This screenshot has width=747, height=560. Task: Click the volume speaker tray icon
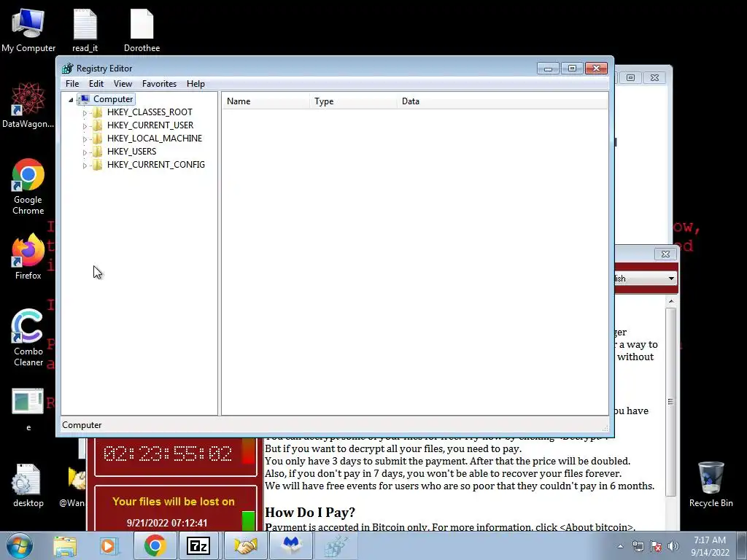point(673,546)
